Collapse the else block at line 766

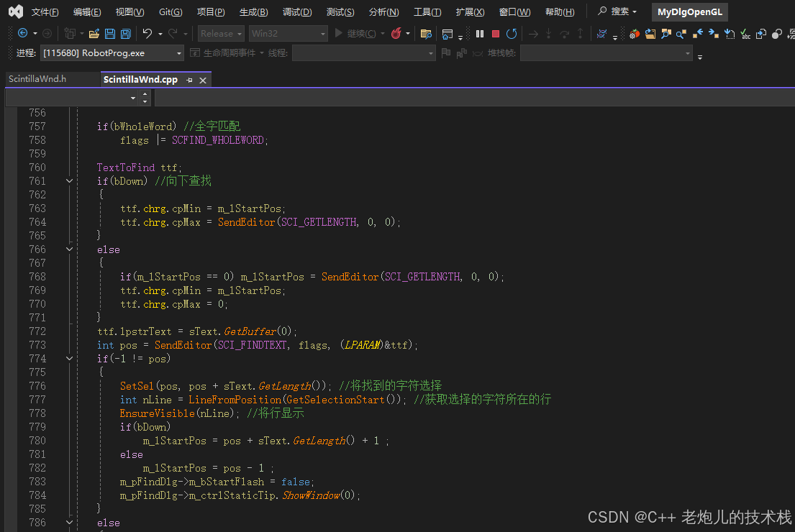coord(70,249)
